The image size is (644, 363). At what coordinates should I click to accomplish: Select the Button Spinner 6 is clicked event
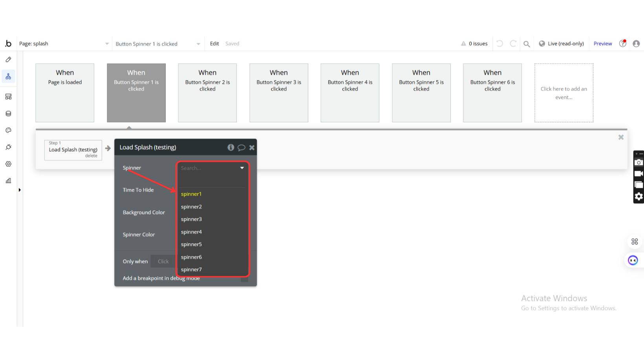492,93
